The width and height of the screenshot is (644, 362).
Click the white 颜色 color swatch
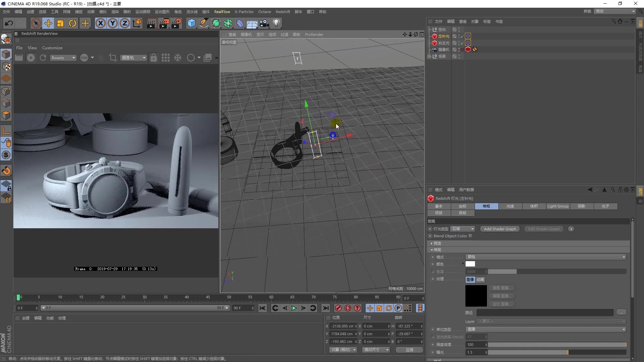[471, 264]
